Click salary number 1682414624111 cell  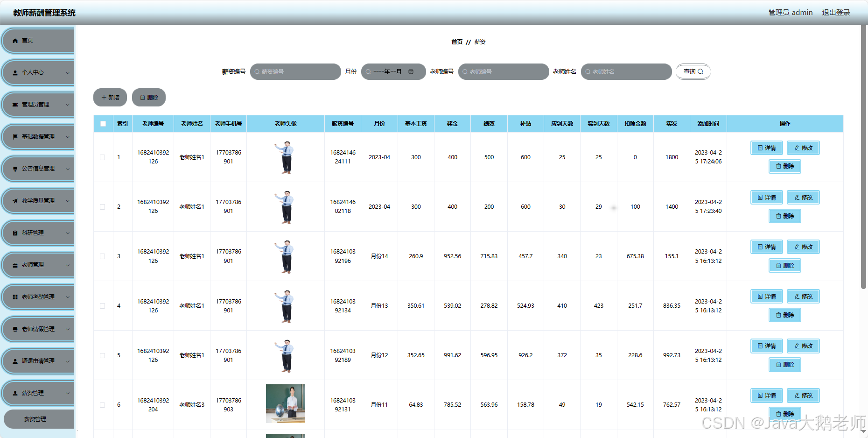pyautogui.click(x=343, y=157)
